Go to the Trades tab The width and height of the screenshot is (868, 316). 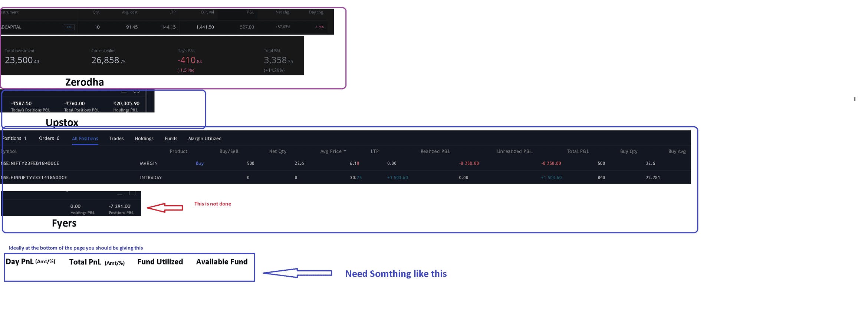[x=116, y=139]
